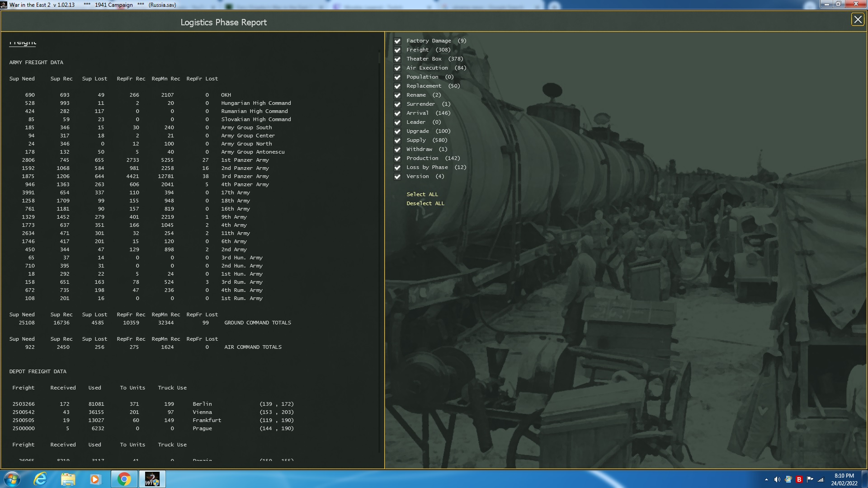Uncheck the Surrender checkbox
This screenshot has width=868, height=488.
[x=397, y=104]
